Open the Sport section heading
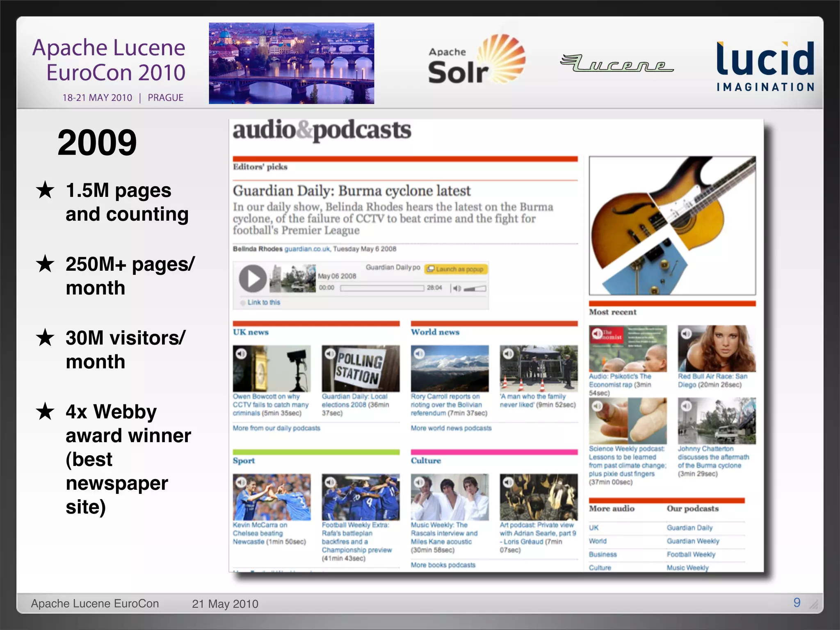This screenshot has width=840, height=630. [x=244, y=461]
